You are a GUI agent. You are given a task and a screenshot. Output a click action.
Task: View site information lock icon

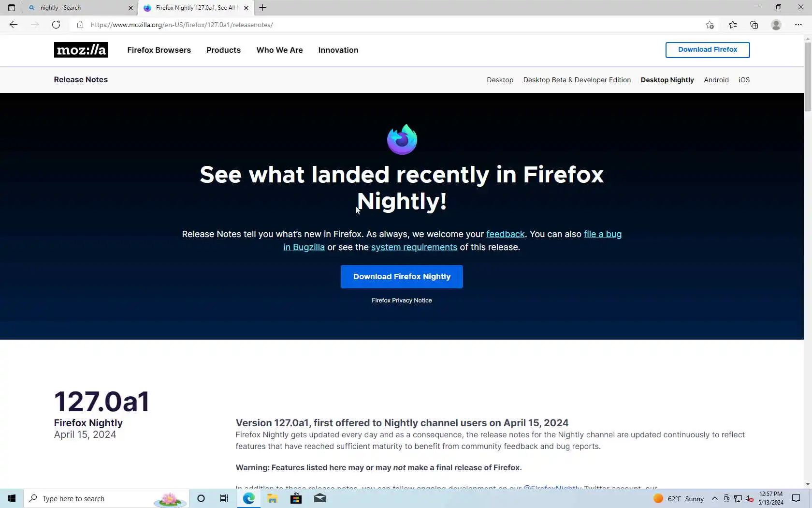pyautogui.click(x=80, y=25)
